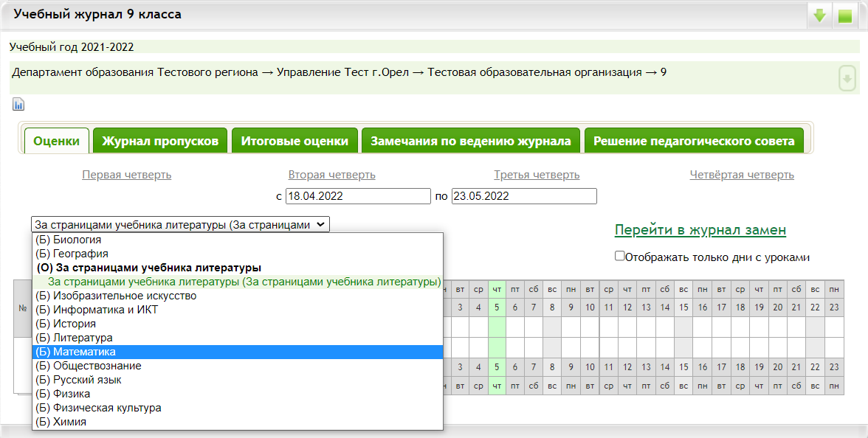This screenshot has height=438, width=868.
Task: Open 'Решение педагогического совета' tab
Action: coord(694,141)
